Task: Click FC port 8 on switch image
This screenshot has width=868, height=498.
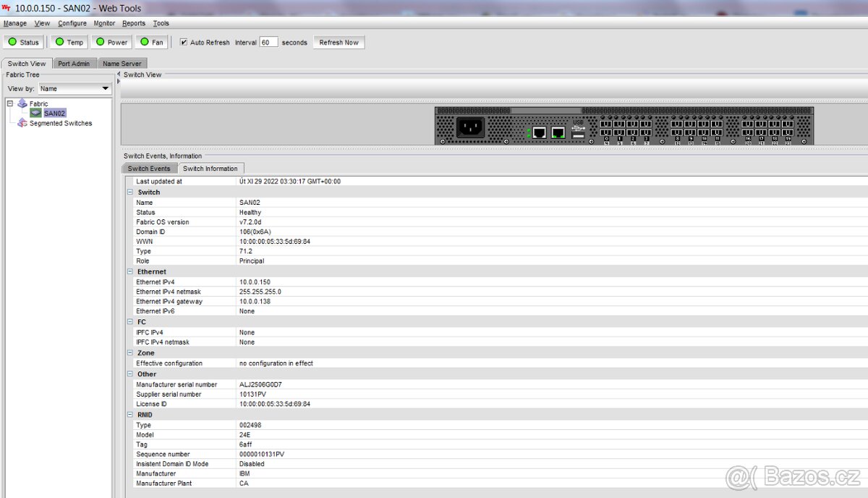Action: (677, 124)
